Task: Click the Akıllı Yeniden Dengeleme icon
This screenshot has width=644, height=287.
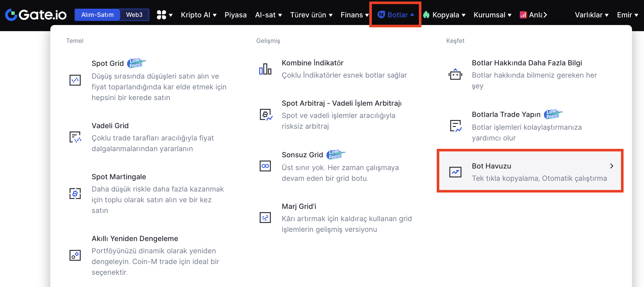Action: coord(75,255)
